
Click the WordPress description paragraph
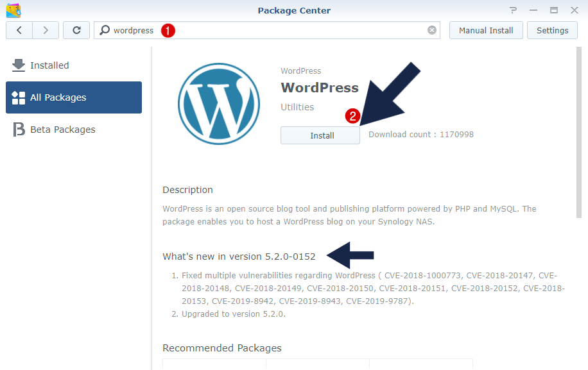click(x=349, y=215)
